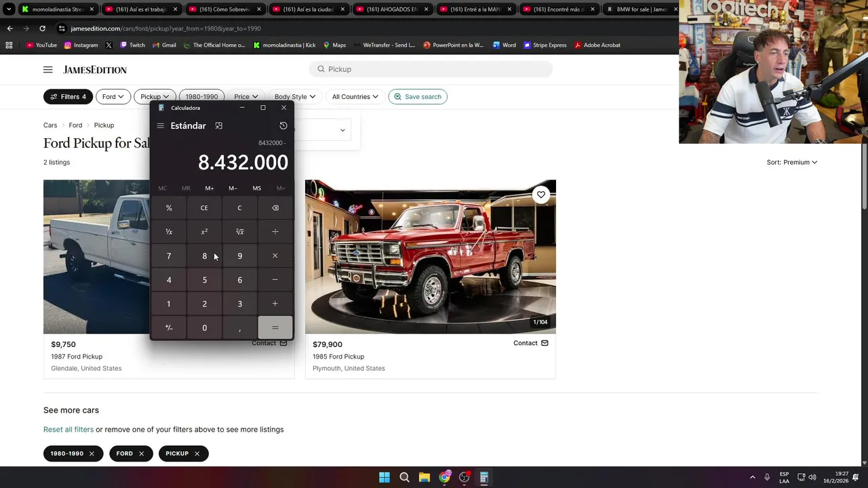
Task: Open File Explorer from taskbar
Action: pos(424,477)
